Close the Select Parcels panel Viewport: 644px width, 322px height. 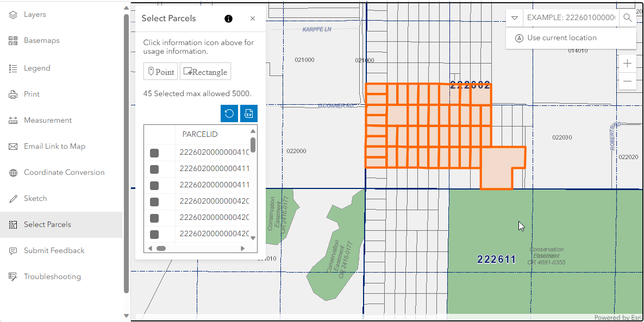pos(253,18)
